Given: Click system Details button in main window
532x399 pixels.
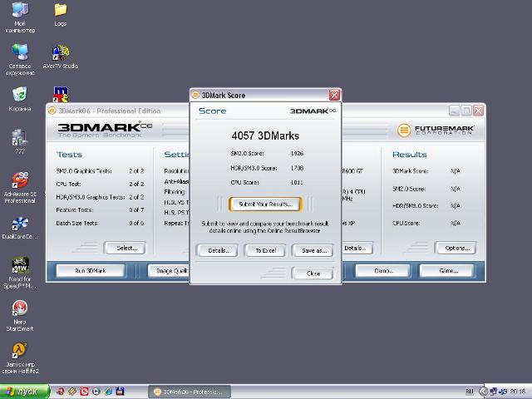Looking at the screenshot, I should click(357, 248).
